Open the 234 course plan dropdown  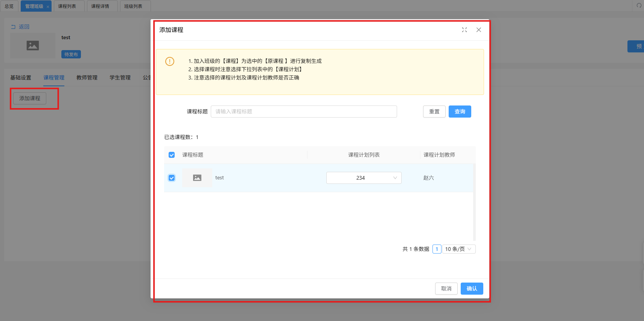click(x=364, y=178)
